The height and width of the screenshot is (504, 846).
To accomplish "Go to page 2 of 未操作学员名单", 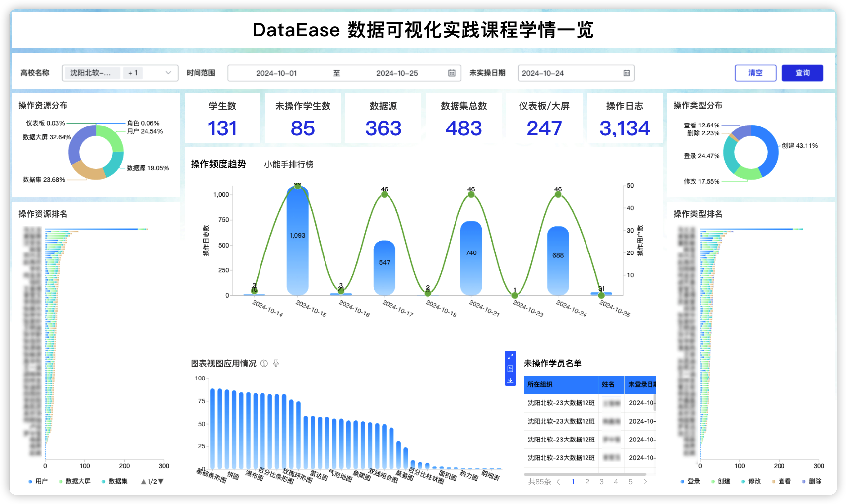I will pos(587,482).
